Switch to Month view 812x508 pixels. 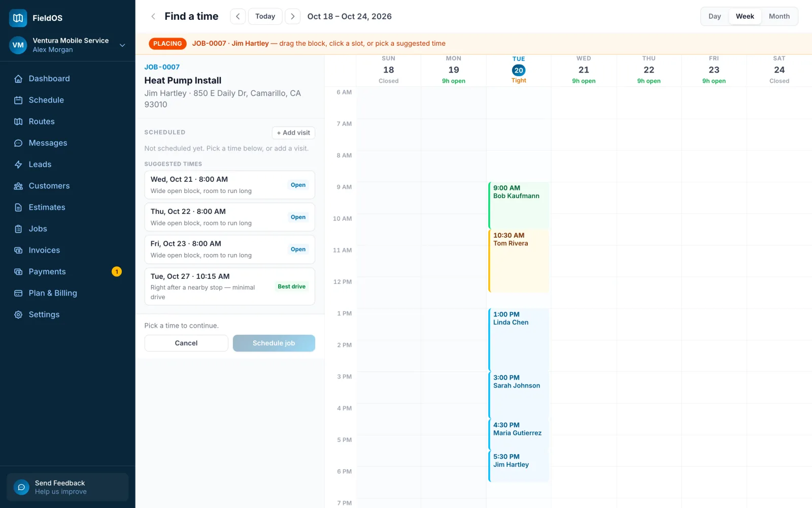779,16
